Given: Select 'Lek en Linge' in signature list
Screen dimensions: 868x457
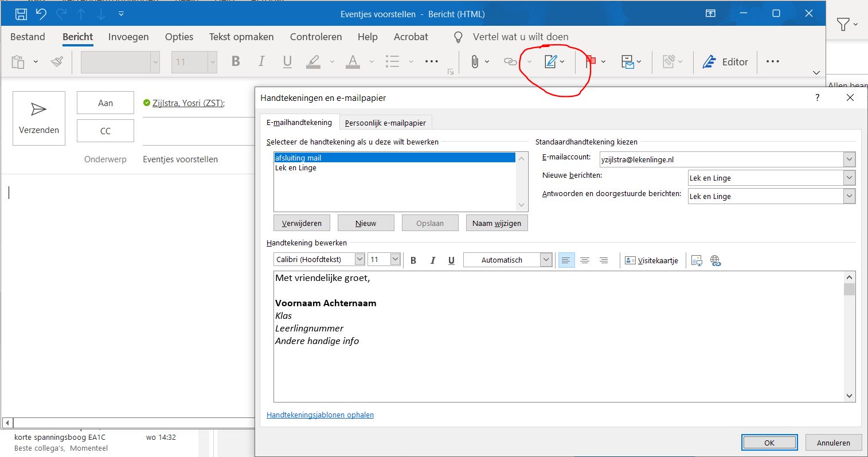Looking at the screenshot, I should click(296, 168).
